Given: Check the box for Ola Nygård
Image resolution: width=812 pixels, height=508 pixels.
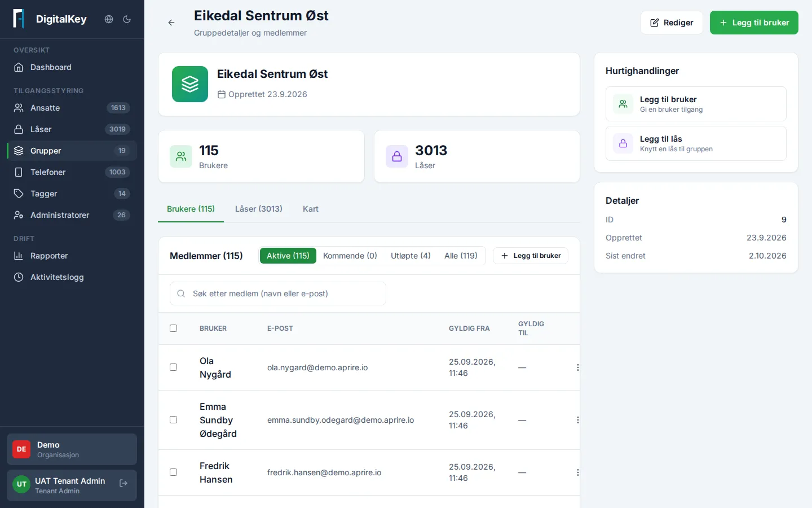Looking at the screenshot, I should [174, 367].
